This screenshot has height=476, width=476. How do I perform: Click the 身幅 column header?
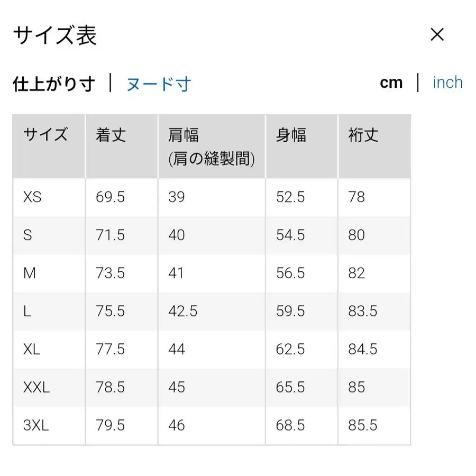pyautogui.click(x=290, y=135)
